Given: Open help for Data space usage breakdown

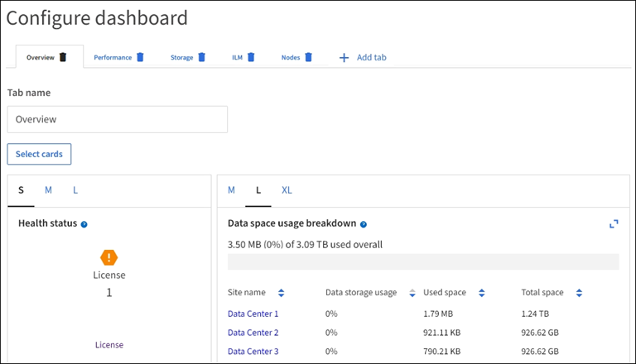Looking at the screenshot, I should click(364, 224).
